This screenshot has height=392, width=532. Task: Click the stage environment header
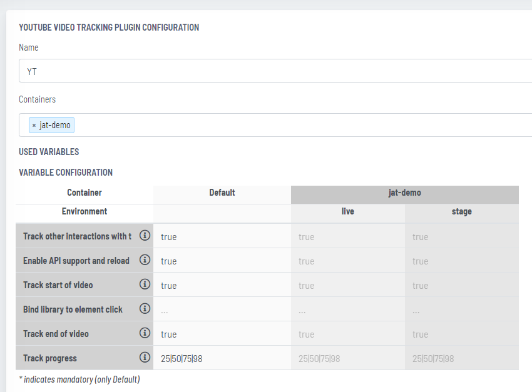click(x=462, y=213)
